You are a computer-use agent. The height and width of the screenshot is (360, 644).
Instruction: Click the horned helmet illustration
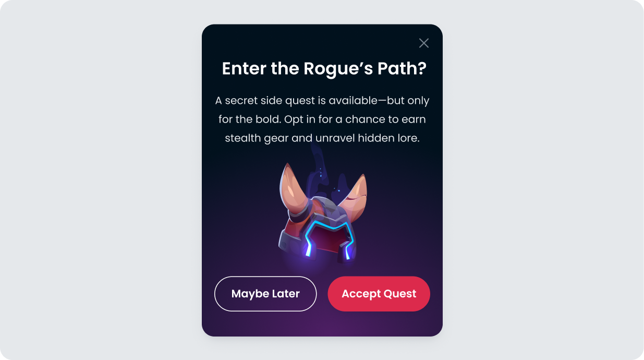coord(322,211)
